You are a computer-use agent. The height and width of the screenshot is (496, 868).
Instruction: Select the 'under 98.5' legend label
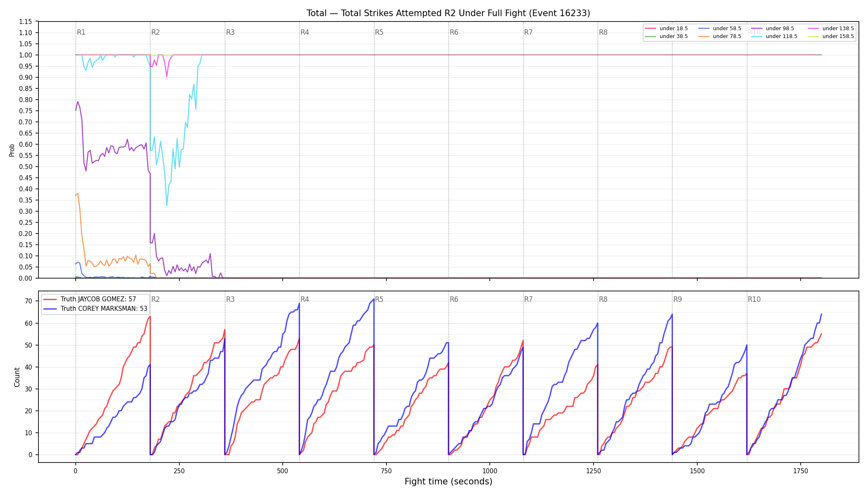pyautogui.click(x=780, y=29)
